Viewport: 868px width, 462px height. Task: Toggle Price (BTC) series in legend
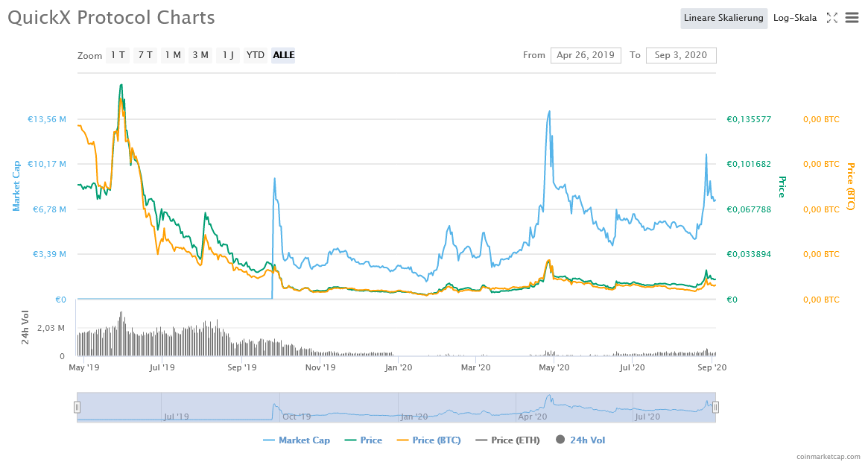pos(429,440)
